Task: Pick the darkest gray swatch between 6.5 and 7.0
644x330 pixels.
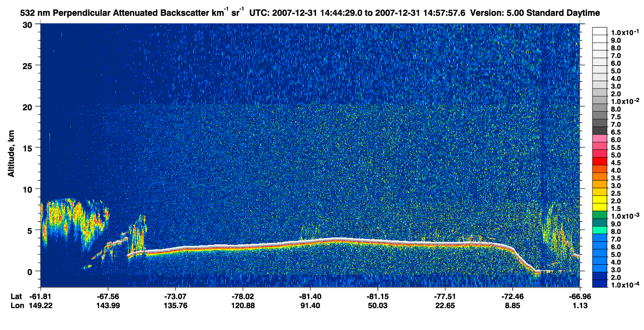Action: point(599,130)
